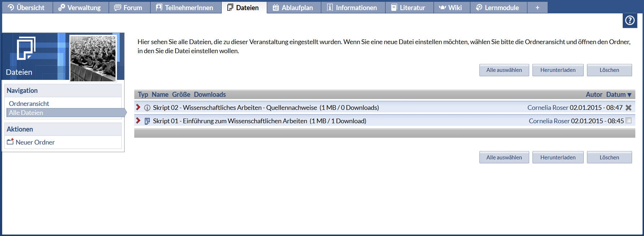Image resolution: width=644 pixels, height=236 pixels.
Task: Open the Lernmodule tab
Action: click(x=498, y=8)
